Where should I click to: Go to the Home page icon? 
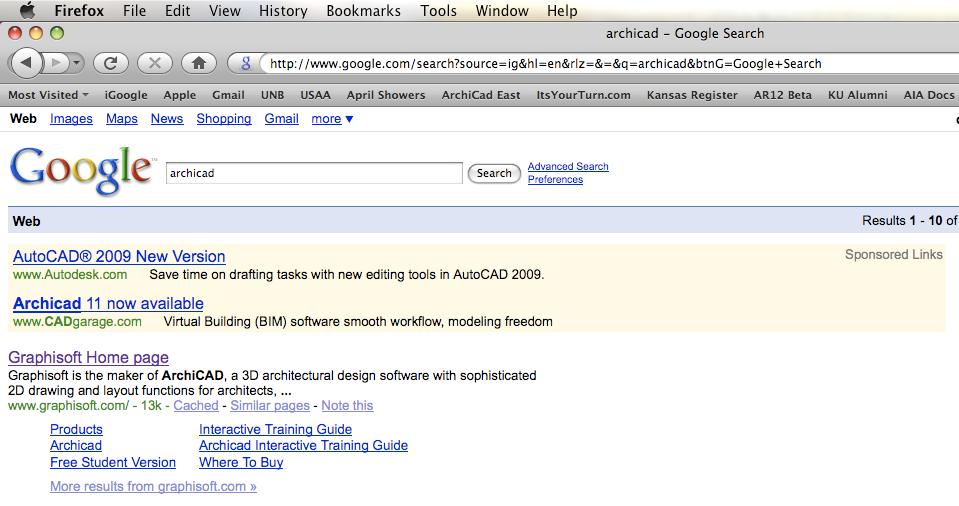coord(198,63)
